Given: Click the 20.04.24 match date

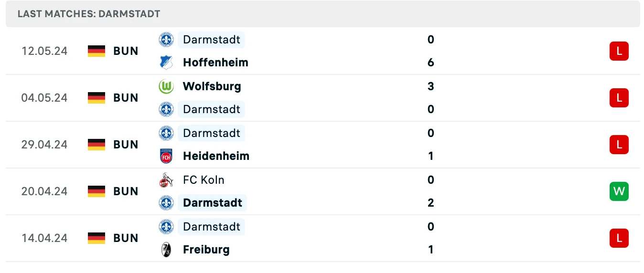Looking at the screenshot, I should pyautogui.click(x=44, y=191).
